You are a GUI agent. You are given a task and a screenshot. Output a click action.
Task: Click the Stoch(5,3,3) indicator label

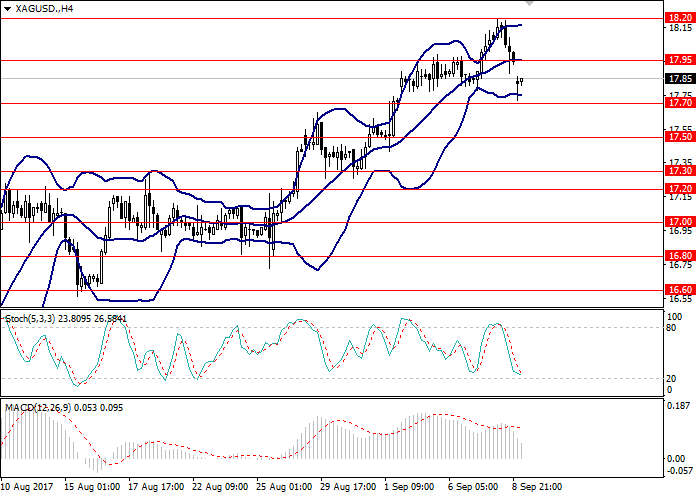[30, 319]
